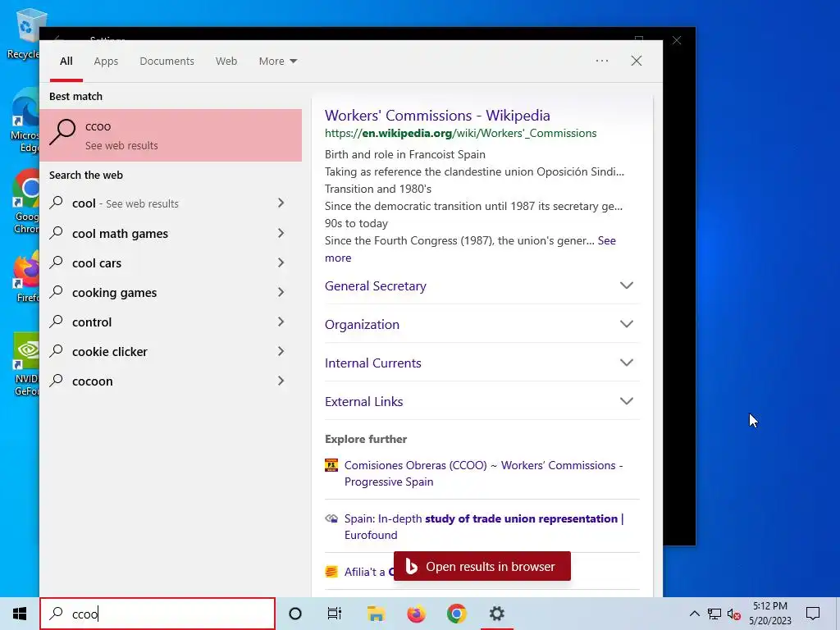Expand arrow for 'cocoon' suggestion
This screenshot has width=840, height=630.
(x=281, y=381)
